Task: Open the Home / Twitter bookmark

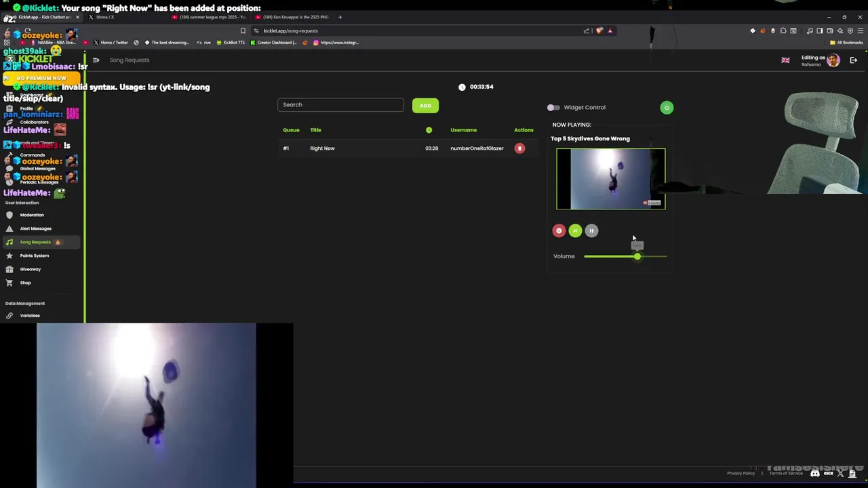Action: 111,43
